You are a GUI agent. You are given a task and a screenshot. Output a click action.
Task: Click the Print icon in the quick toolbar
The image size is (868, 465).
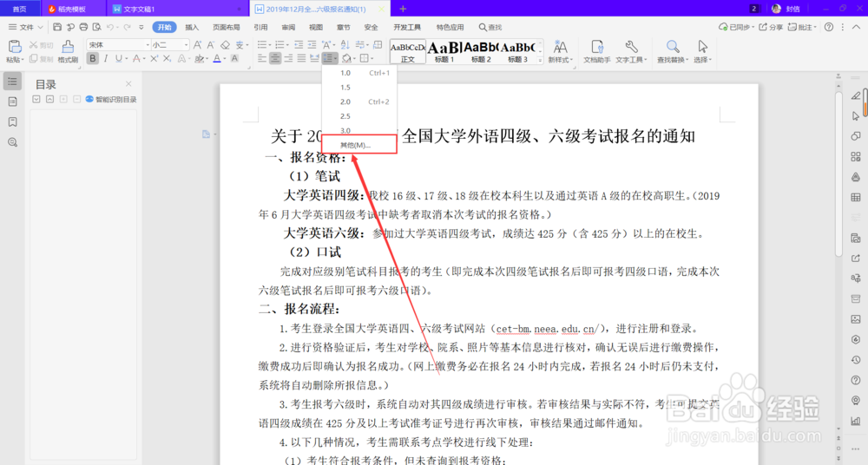click(x=83, y=27)
